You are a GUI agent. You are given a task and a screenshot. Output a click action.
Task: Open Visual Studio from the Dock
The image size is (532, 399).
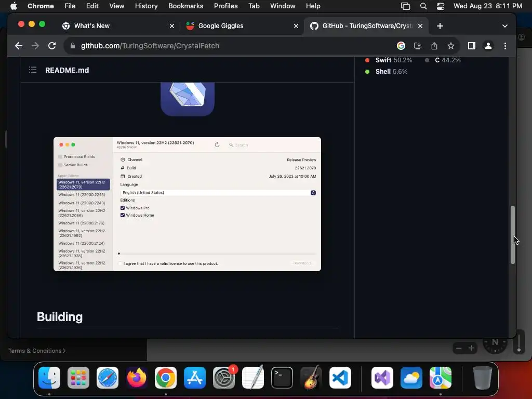(382, 378)
